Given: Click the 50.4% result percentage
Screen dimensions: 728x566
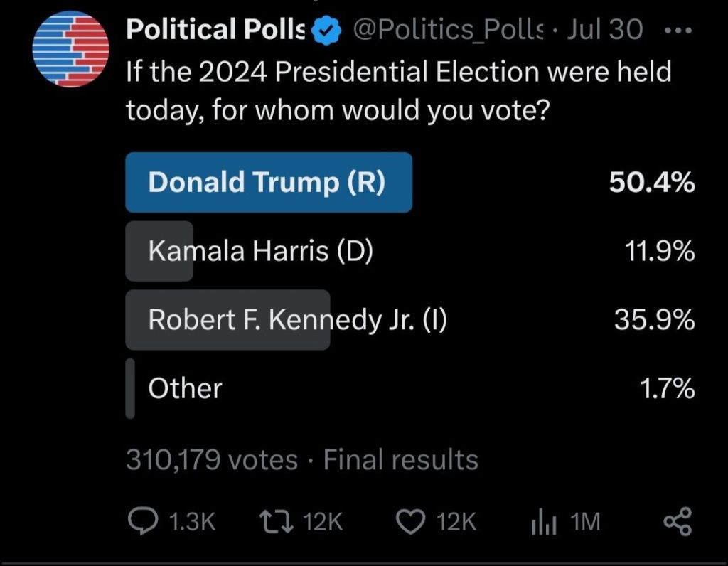Looking at the screenshot, I should (x=651, y=183).
